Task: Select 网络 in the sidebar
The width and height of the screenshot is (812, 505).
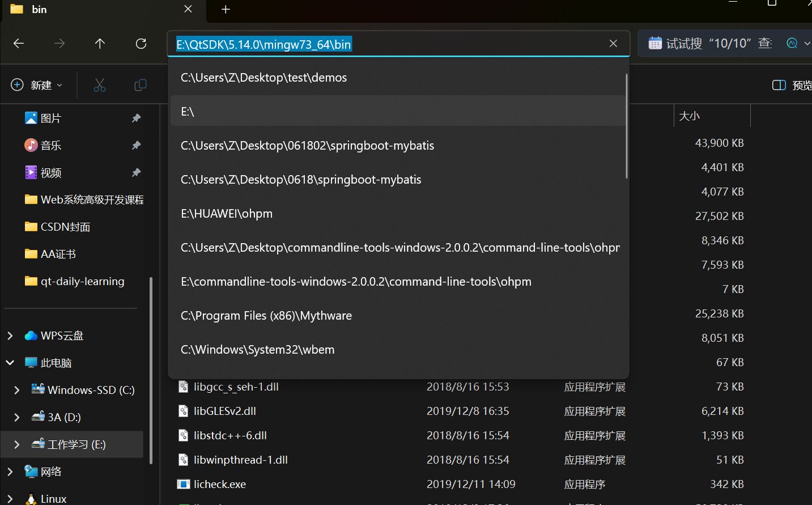Action: click(43, 472)
